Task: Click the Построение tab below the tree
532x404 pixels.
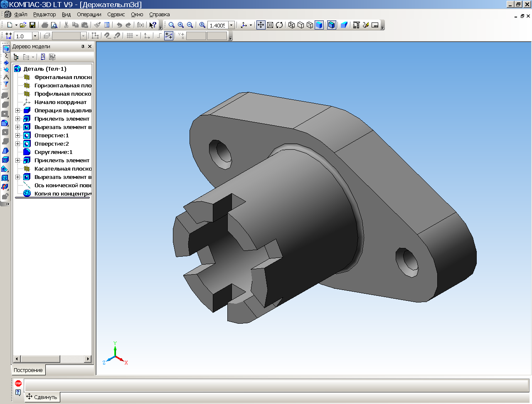Action: tap(28, 370)
